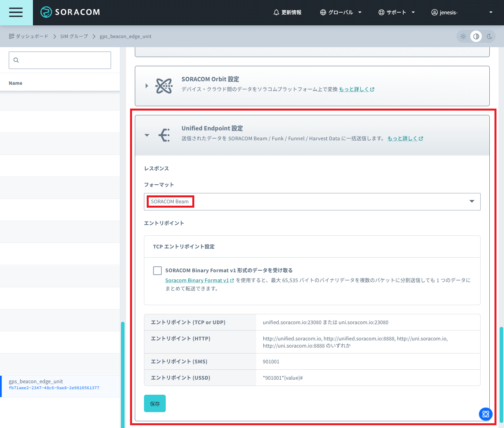Sort by Name column header
Image resolution: width=504 pixels, height=428 pixels.
[x=15, y=83]
